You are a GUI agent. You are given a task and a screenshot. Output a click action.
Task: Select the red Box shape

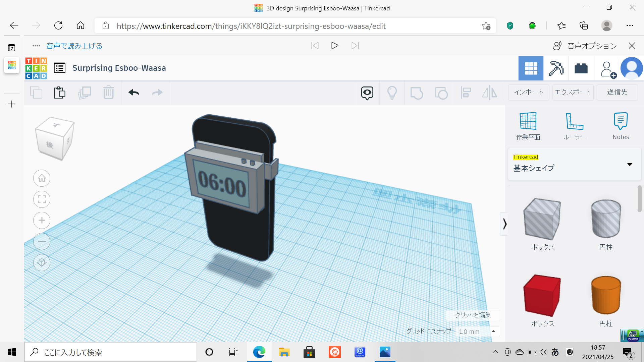(x=542, y=295)
